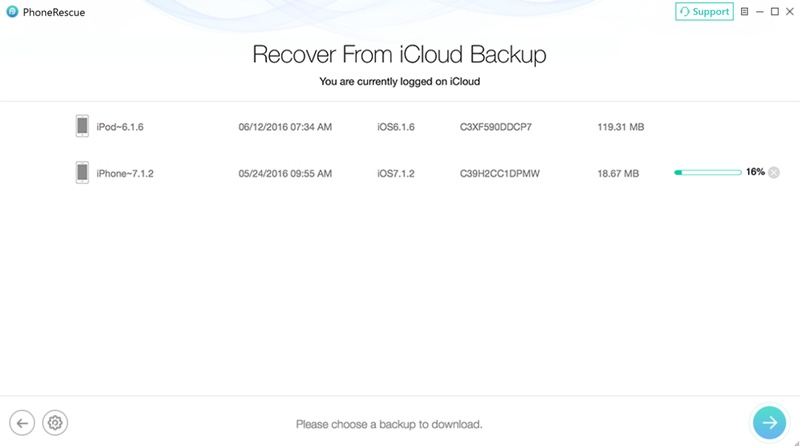Go back with the left arrow button
Viewport: 800px width, 446px height.
pos(22,423)
